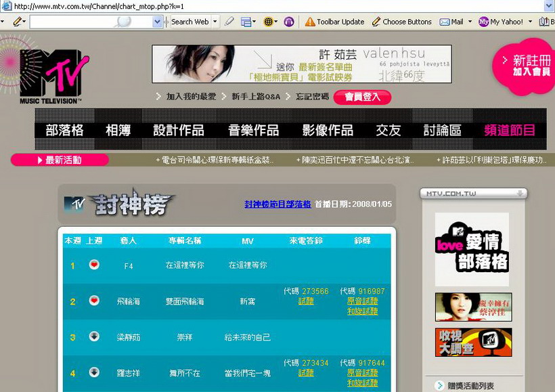Open Choose Buttons in the toolbar
Viewport: 555px width, 392px height.
click(x=402, y=22)
